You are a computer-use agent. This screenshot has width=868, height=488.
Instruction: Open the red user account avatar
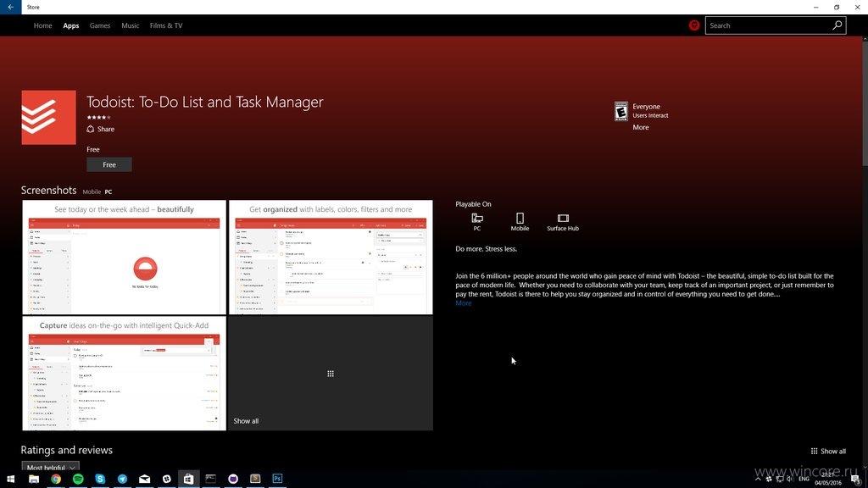click(x=693, y=25)
